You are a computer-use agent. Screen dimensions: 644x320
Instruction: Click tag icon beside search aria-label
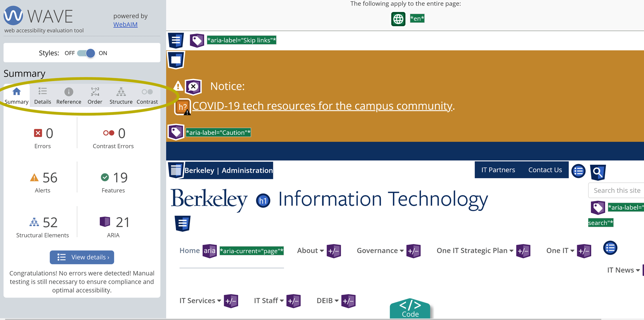(598, 208)
